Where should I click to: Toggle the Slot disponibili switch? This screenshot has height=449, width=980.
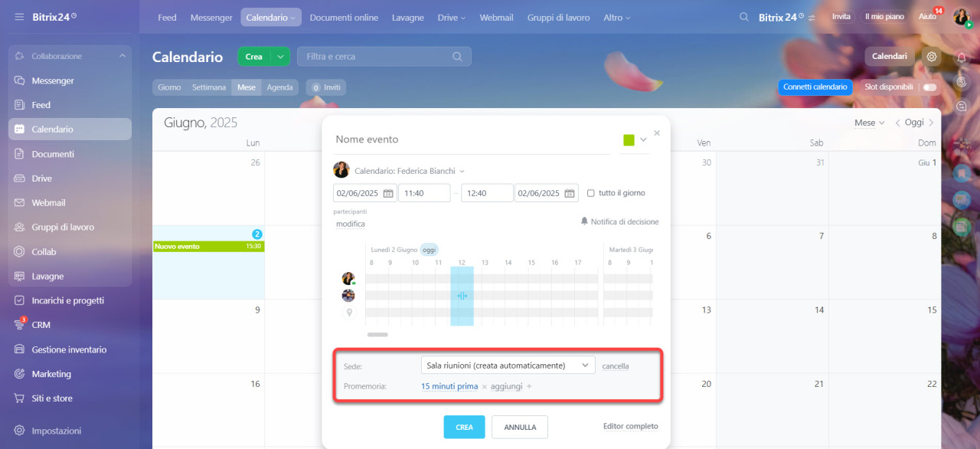tap(929, 87)
